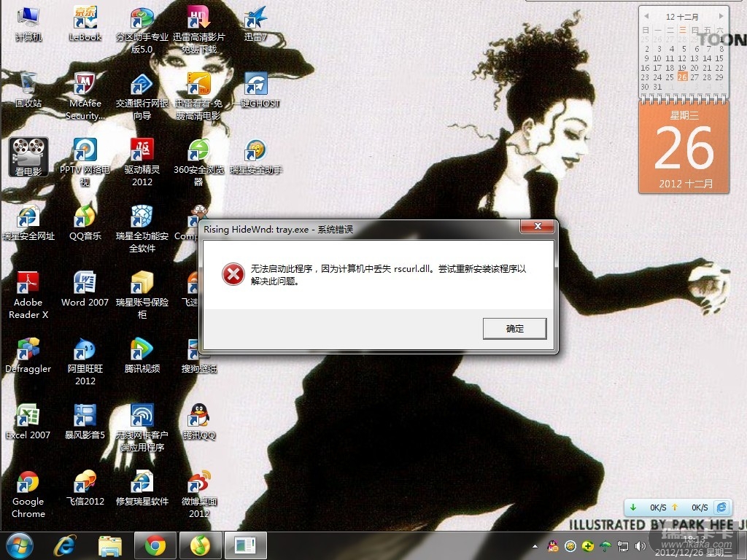Show hidden tray icons arrow
This screenshot has height=560, width=747.
(535, 546)
